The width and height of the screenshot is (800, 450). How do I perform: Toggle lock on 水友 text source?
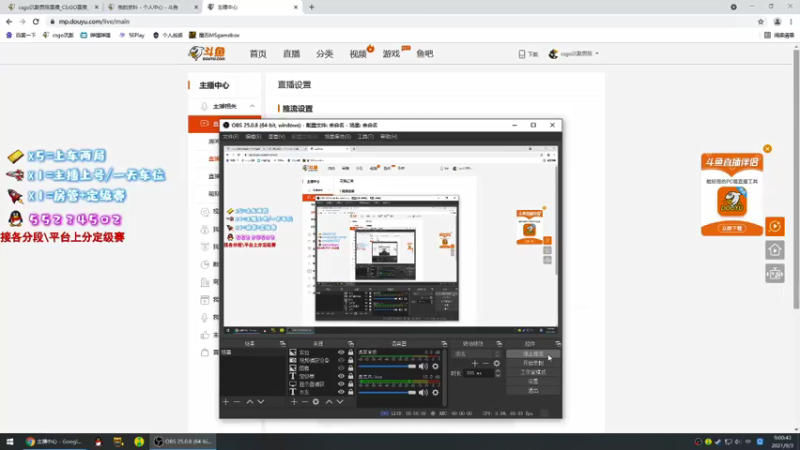(x=351, y=392)
